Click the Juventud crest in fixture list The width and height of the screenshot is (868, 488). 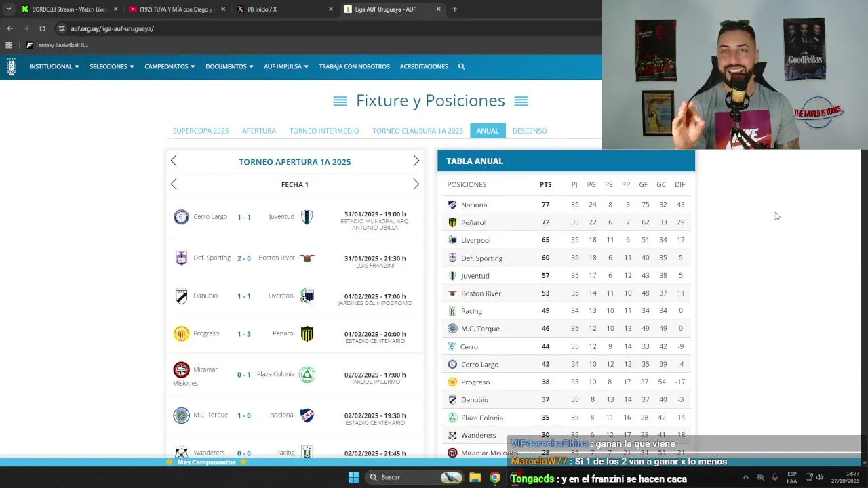click(307, 217)
